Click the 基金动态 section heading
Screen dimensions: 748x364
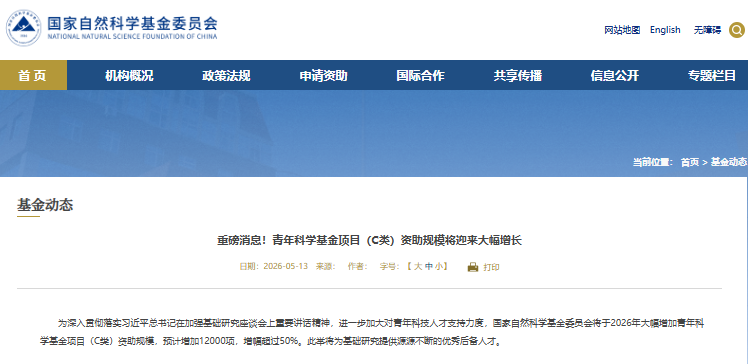tap(45, 205)
